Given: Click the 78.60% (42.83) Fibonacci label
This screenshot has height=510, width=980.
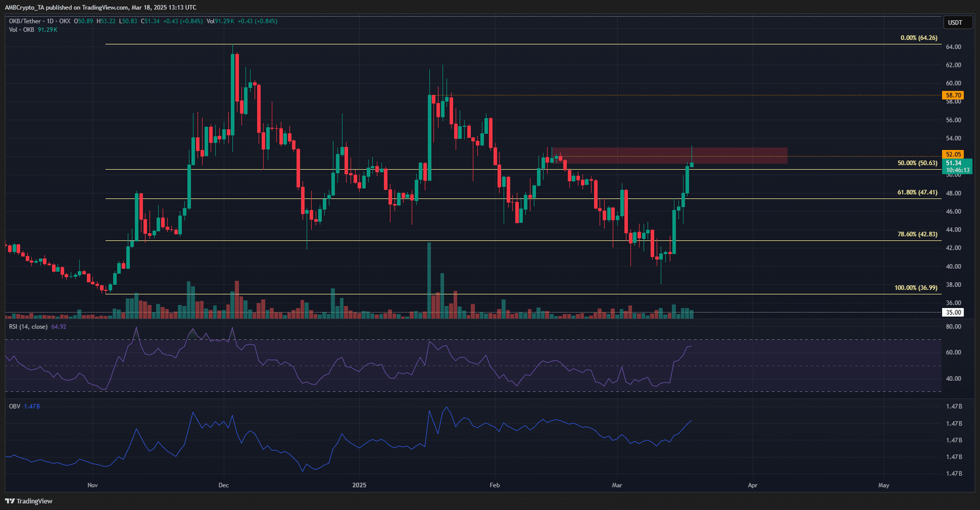Looking at the screenshot, I should point(917,234).
